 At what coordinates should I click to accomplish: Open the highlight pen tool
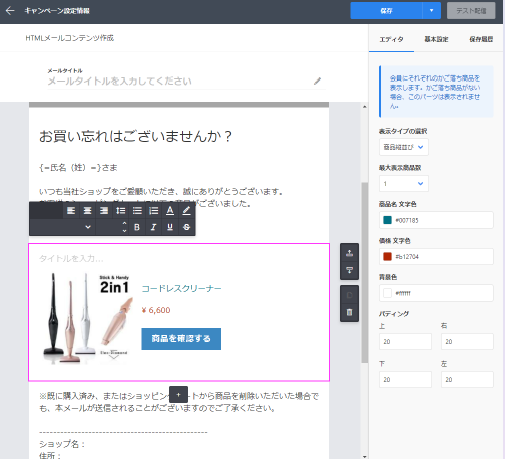186,211
